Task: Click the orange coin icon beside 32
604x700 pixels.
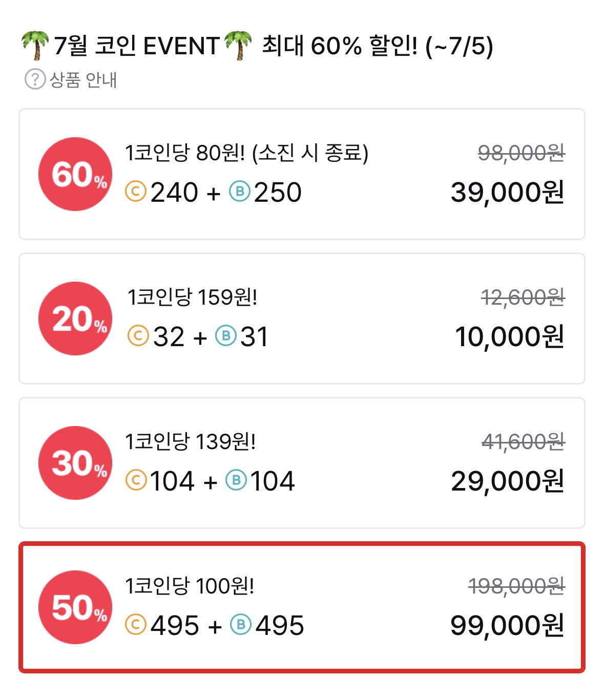Action: pyautogui.click(x=138, y=336)
